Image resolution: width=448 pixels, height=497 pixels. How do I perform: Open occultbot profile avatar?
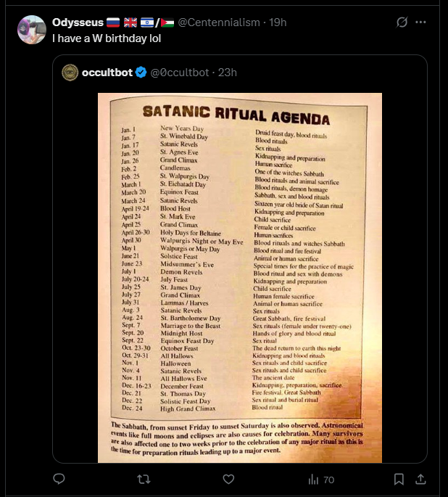click(70, 73)
